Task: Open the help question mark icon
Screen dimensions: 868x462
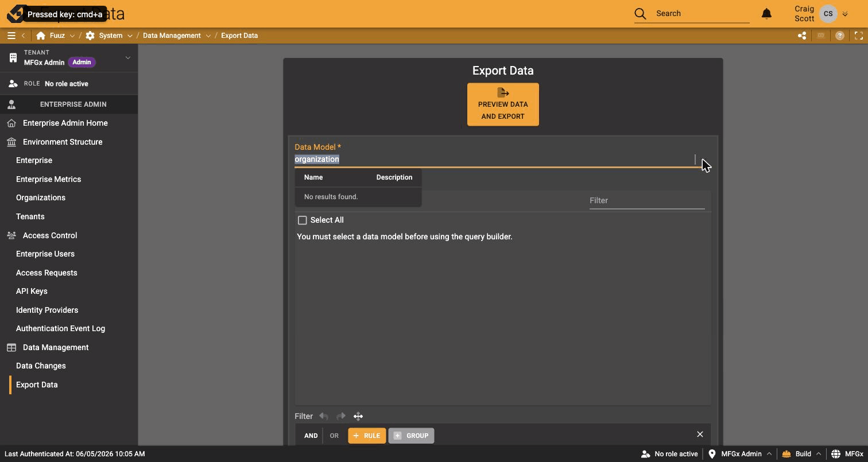Action: [x=840, y=36]
